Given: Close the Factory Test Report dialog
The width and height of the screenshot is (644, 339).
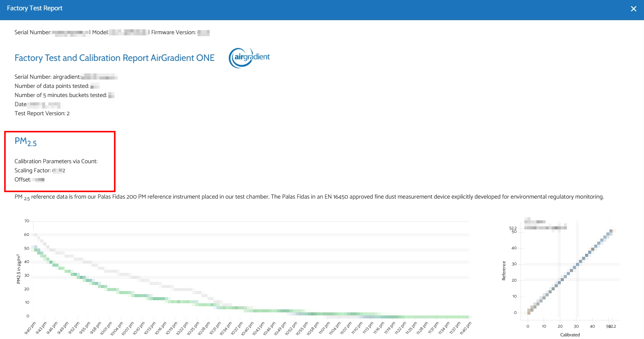Looking at the screenshot, I should click(x=633, y=9).
